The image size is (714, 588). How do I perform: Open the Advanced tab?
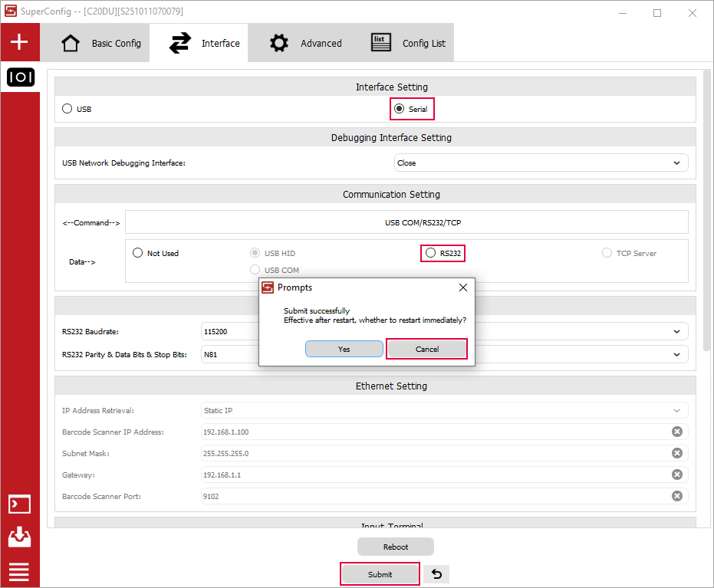point(306,43)
